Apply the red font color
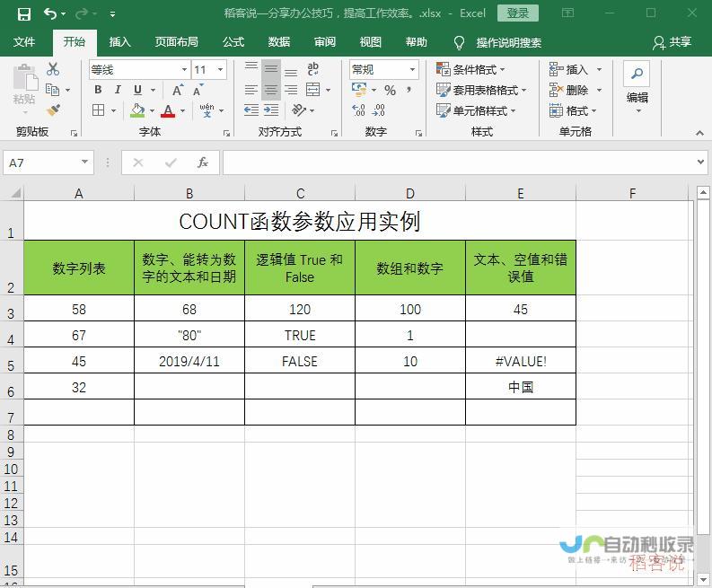The height and width of the screenshot is (588, 712). [168, 110]
